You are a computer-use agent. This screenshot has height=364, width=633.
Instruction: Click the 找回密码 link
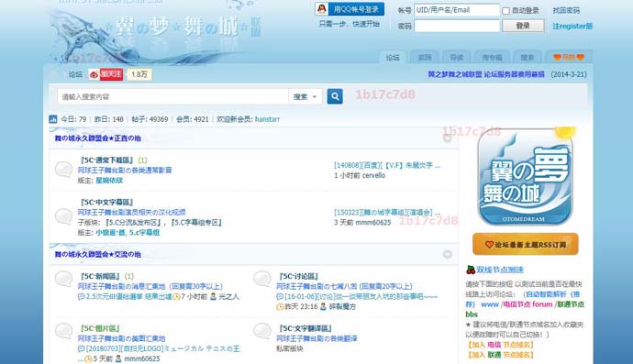pos(566,10)
